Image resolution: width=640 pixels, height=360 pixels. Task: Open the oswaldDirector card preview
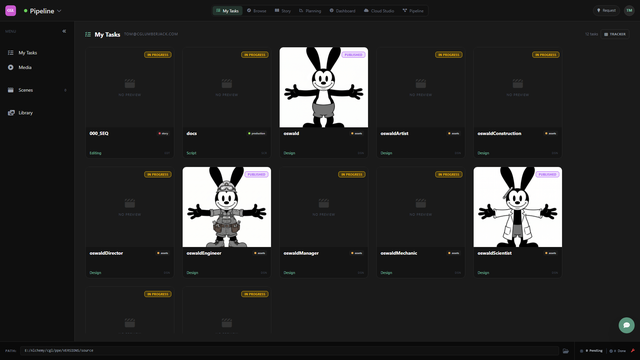[x=130, y=207]
